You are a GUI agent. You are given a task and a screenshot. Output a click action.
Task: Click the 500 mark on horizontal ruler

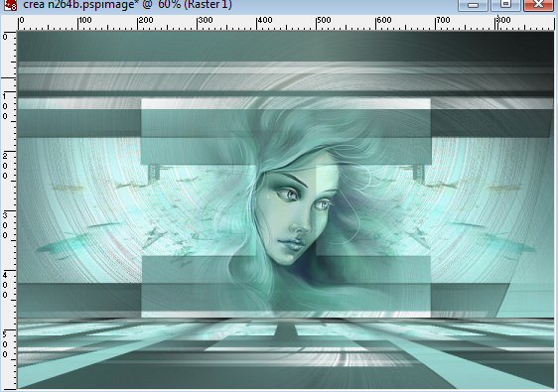(x=324, y=20)
